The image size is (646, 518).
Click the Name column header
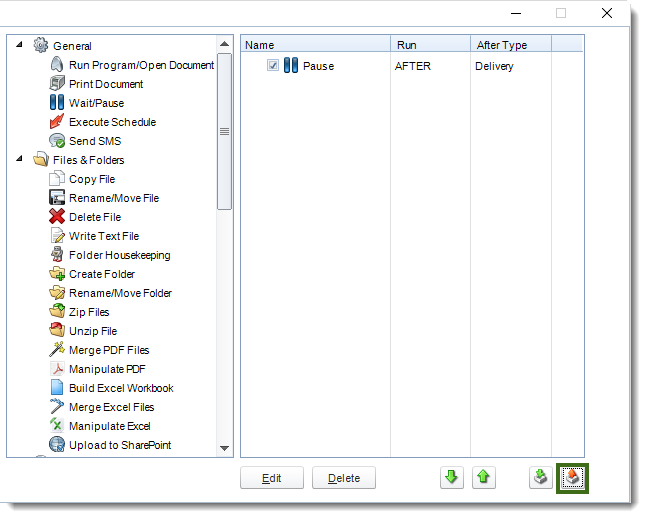pyautogui.click(x=316, y=45)
